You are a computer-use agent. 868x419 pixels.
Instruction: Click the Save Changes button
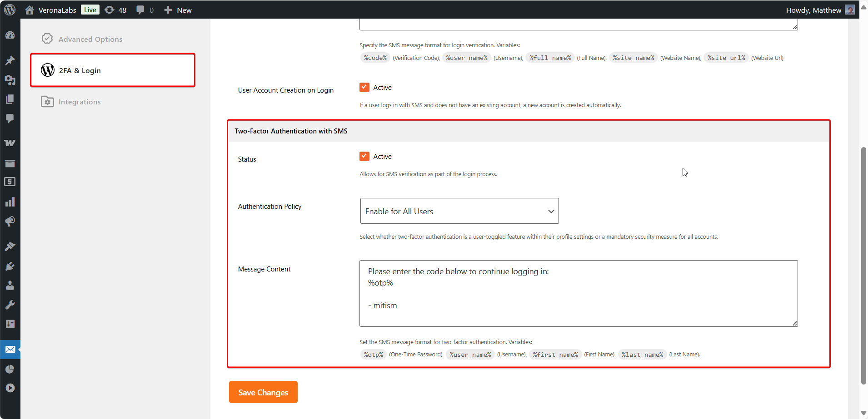click(263, 392)
